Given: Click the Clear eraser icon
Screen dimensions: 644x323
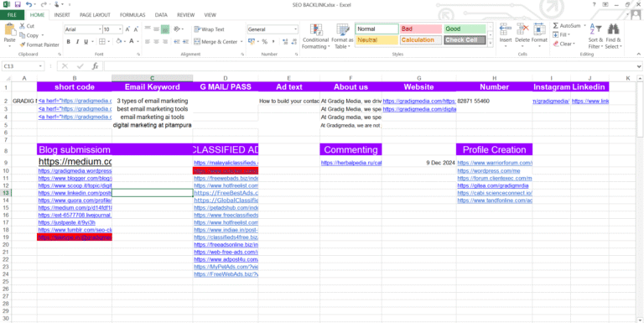Looking at the screenshot, I should [556, 44].
